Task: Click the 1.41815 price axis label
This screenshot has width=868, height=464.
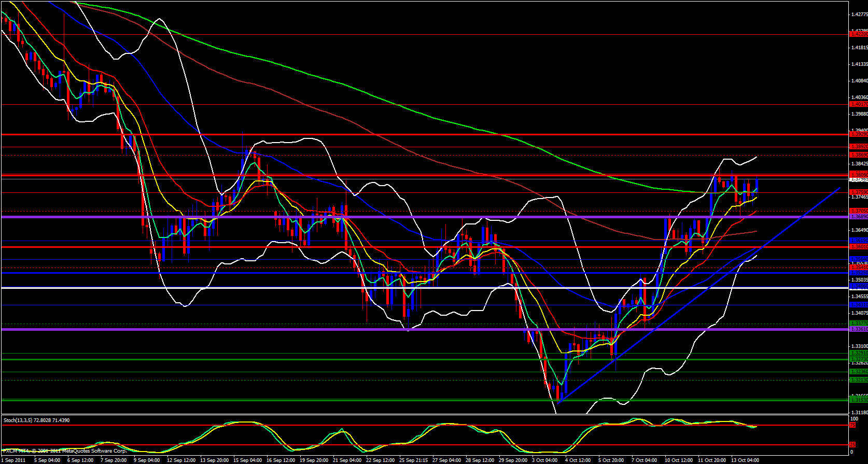Action: (x=859, y=48)
